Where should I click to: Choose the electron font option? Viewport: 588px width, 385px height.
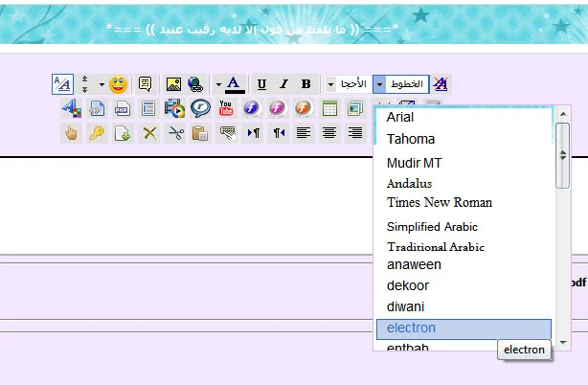click(411, 328)
